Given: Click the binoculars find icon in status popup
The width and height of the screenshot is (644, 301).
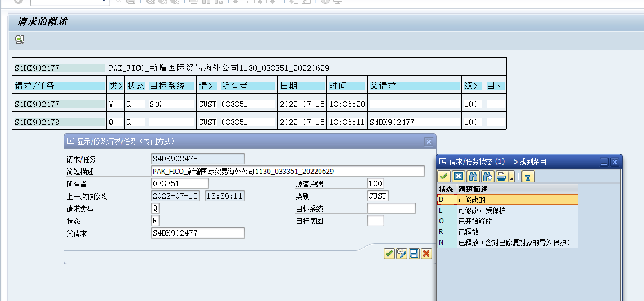Looking at the screenshot, I should click(x=473, y=177).
